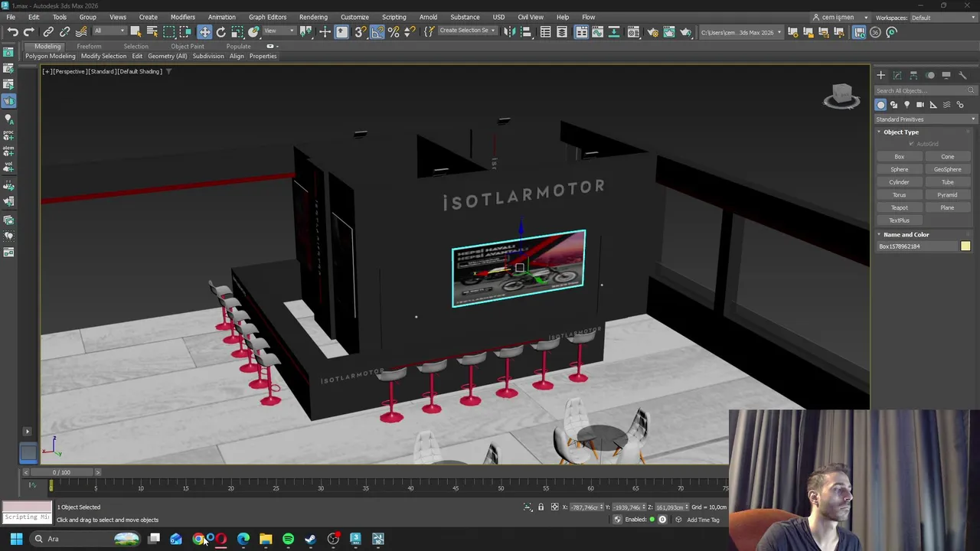Open the Scripting menu
Viewport: 980px width, 551px height.
point(394,17)
